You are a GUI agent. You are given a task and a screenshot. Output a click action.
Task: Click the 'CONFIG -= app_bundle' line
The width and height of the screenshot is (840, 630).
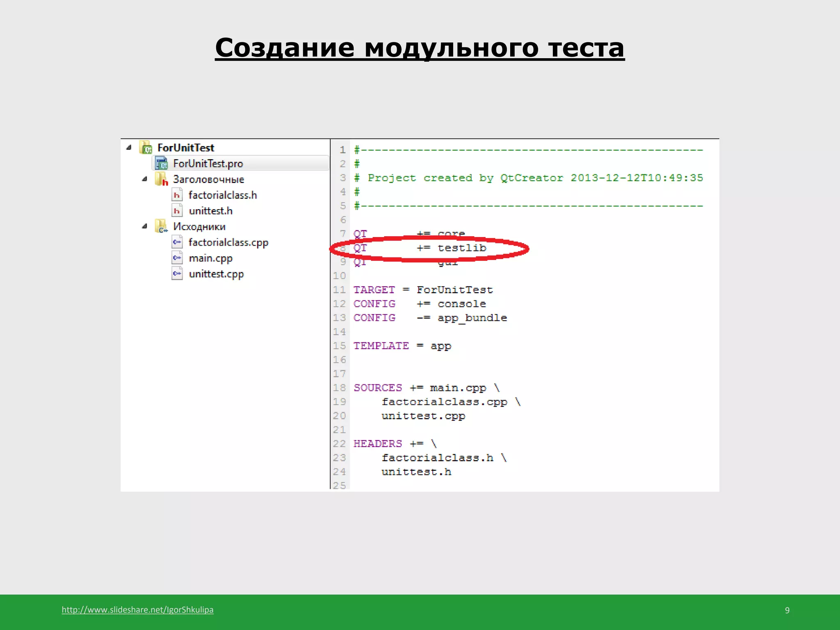[x=430, y=318]
